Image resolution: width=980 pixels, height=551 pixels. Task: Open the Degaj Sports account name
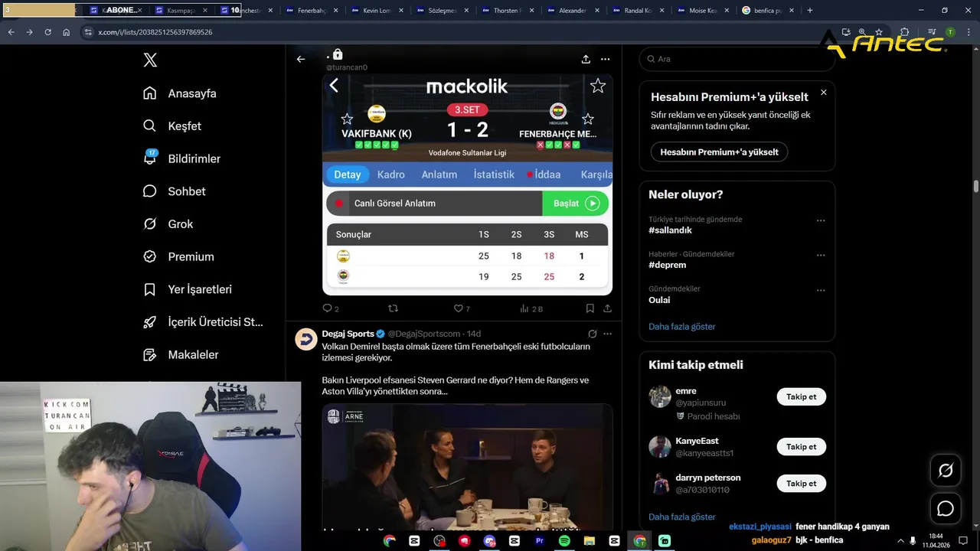click(x=348, y=334)
